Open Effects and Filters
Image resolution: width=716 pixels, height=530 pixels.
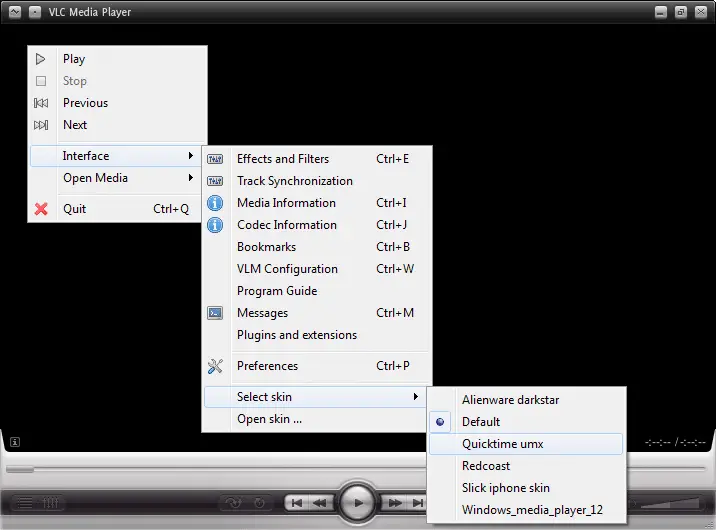coord(317,159)
